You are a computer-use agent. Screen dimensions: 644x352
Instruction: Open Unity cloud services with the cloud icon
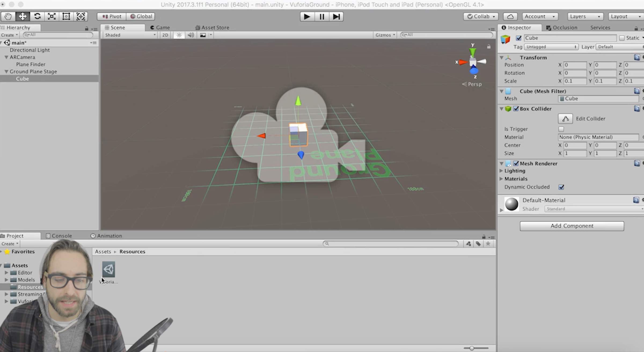point(510,16)
